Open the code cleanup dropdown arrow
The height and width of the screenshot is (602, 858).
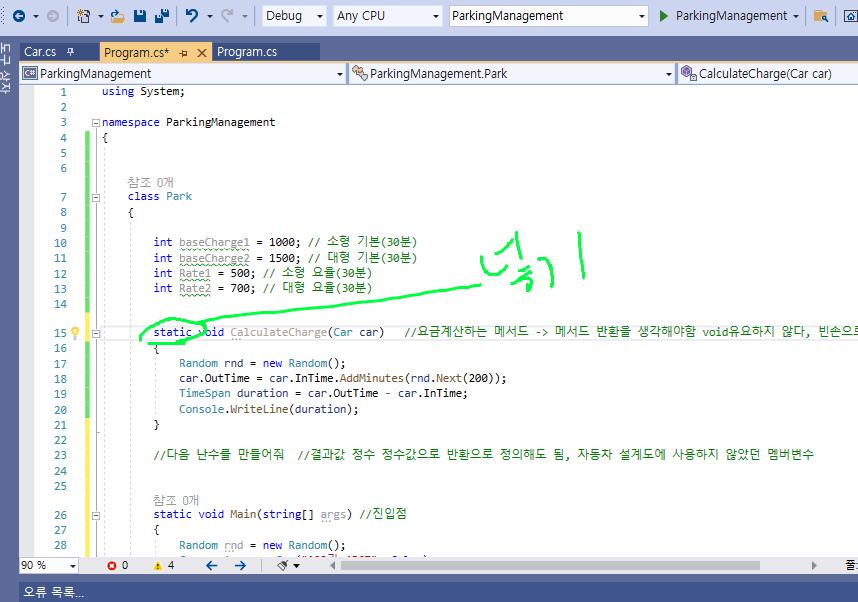pos(297,566)
